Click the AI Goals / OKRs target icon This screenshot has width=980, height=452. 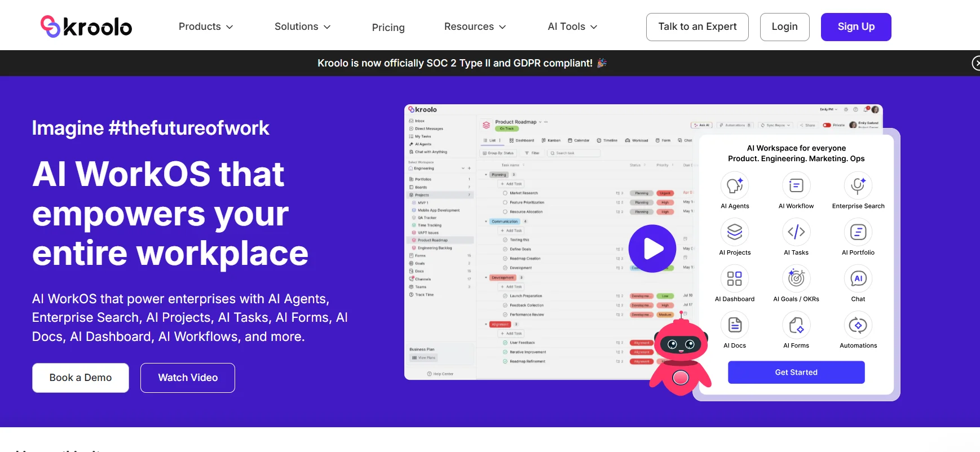pos(796,278)
